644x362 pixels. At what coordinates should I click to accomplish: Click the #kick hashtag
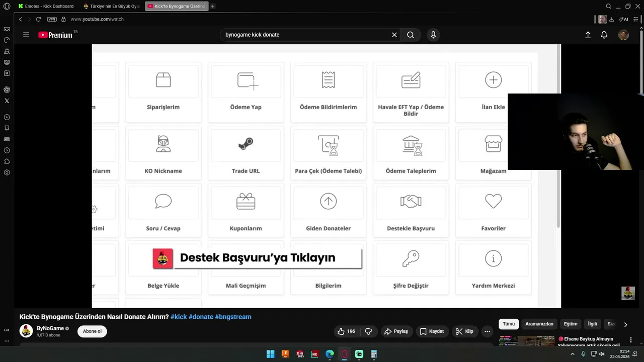179,317
